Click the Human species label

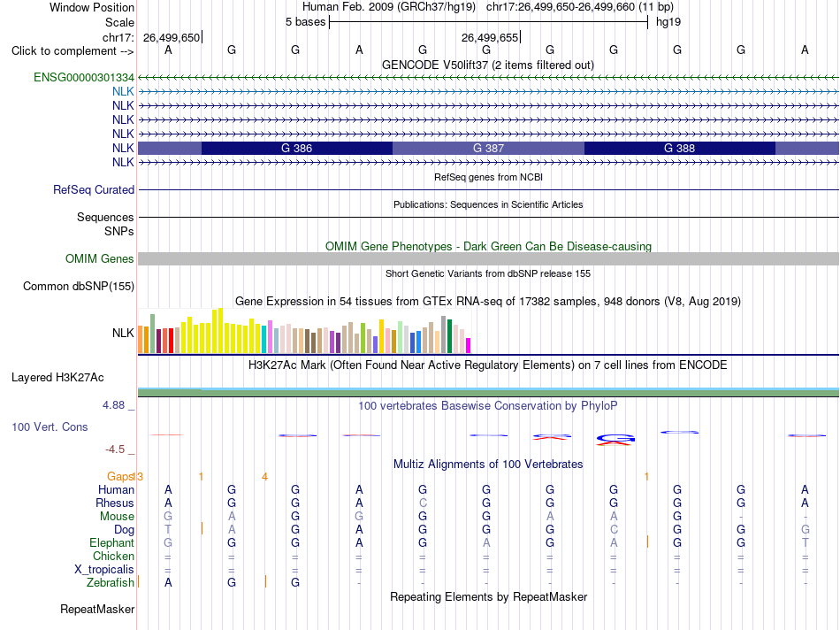tap(116, 489)
